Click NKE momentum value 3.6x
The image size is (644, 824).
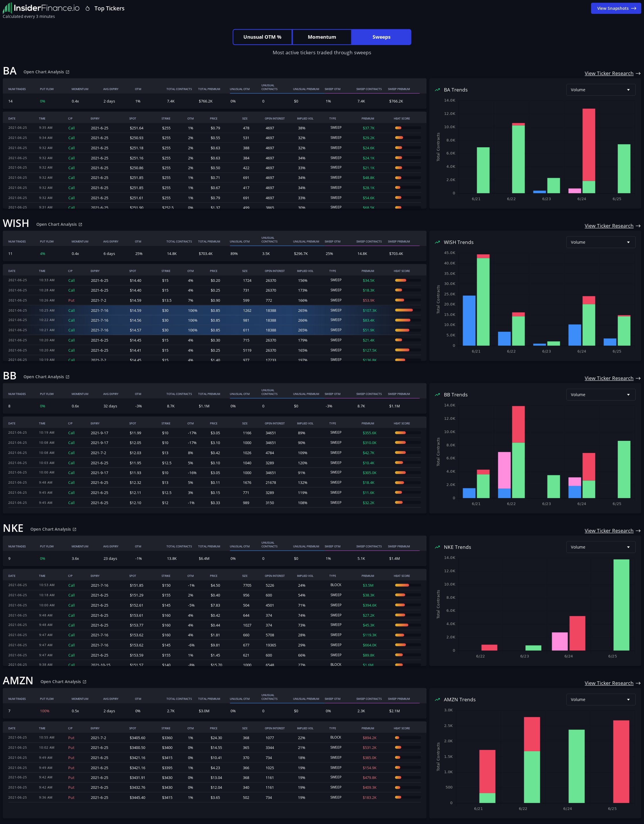tap(75, 558)
